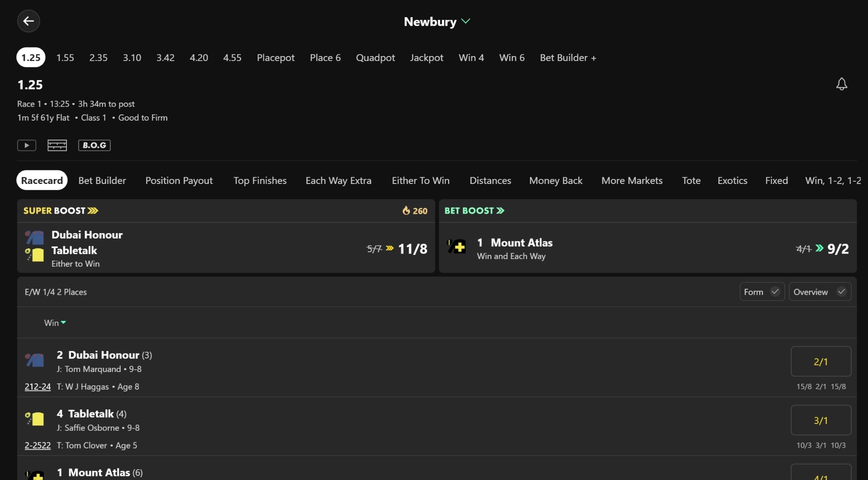Click Mount Atlas silks in Bet Boost
Viewport: 868px width, 480px height.
click(x=457, y=246)
